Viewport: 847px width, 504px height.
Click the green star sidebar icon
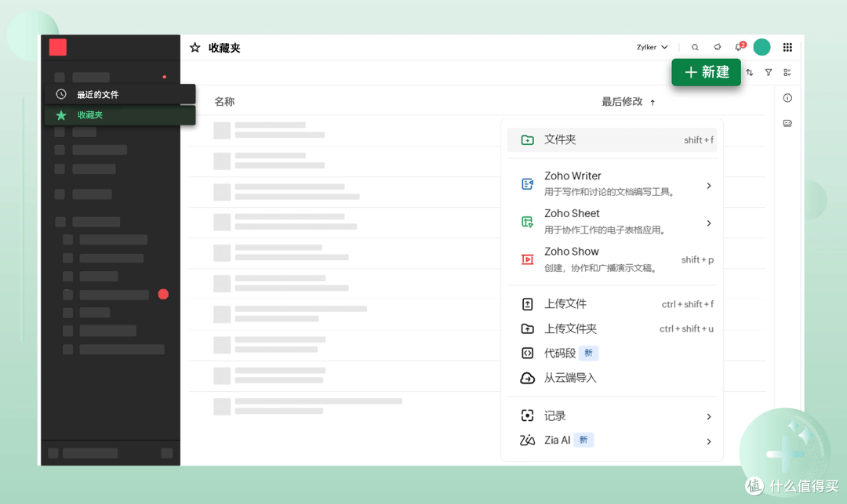pos(61,115)
